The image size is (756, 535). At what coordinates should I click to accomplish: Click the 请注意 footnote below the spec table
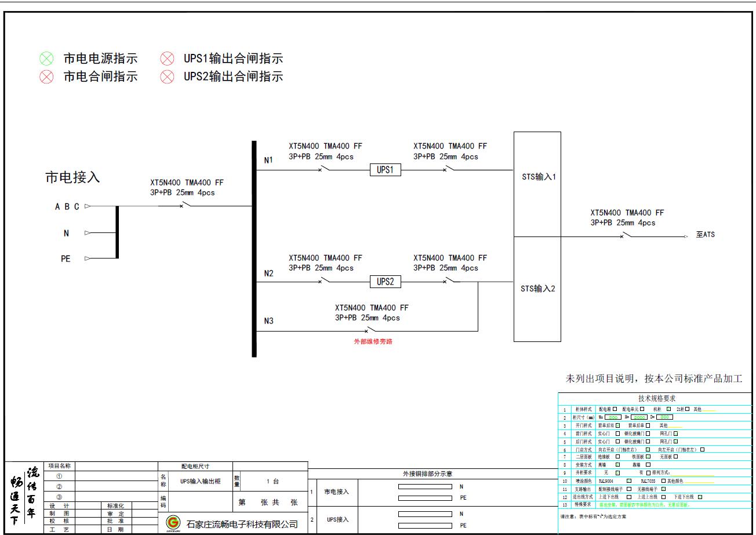pyautogui.click(x=593, y=516)
